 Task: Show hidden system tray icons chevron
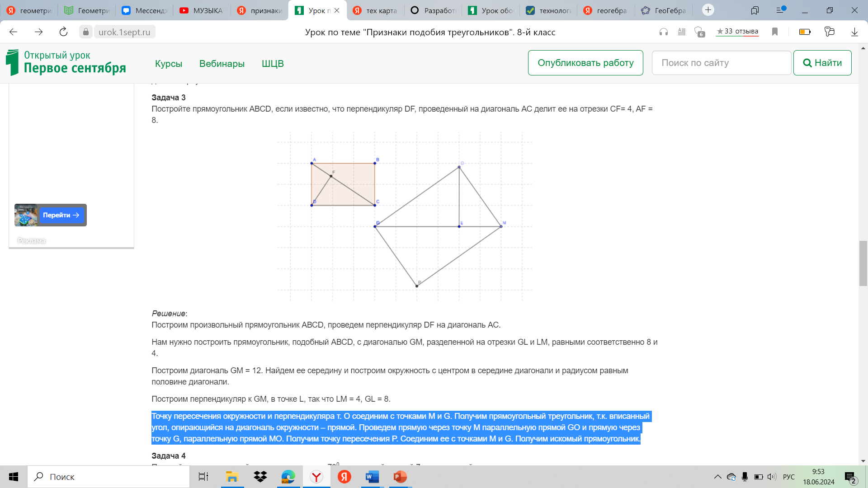pos(717,477)
